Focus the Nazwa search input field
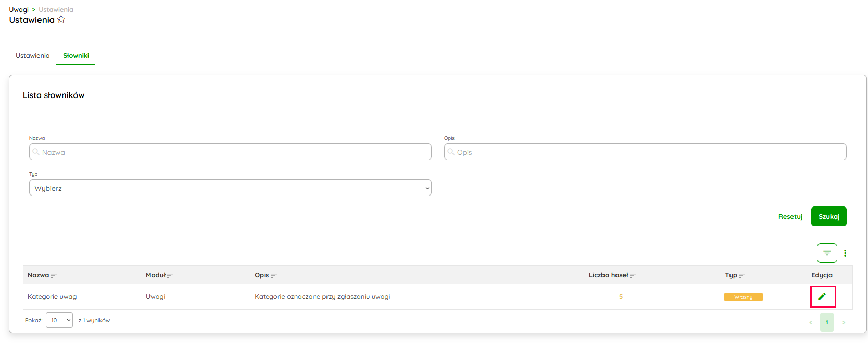 230,152
